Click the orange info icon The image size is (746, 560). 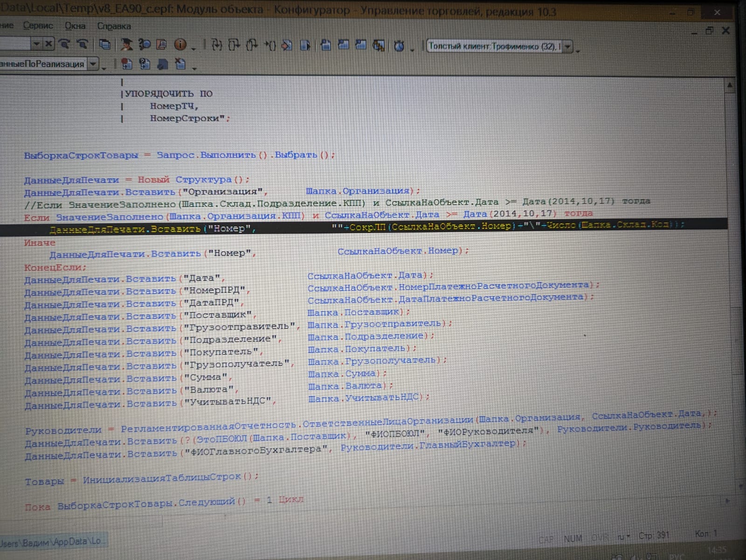tap(180, 45)
